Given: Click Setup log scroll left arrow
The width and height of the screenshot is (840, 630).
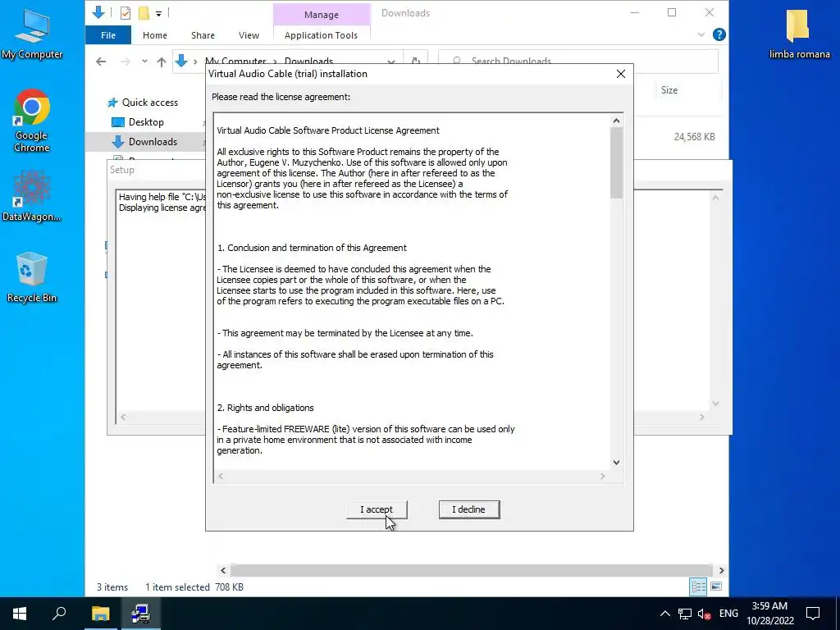Looking at the screenshot, I should (123, 417).
